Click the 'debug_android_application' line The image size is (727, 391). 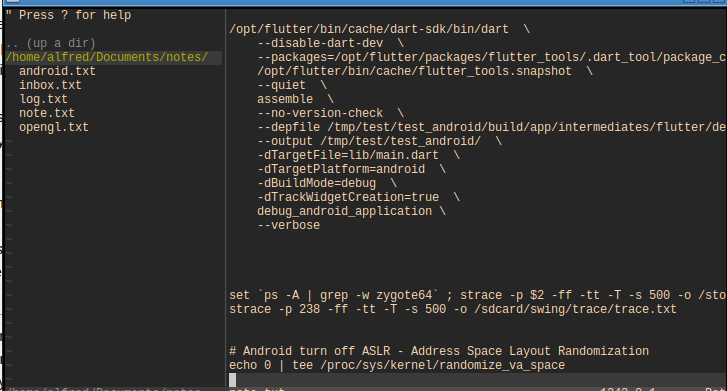pos(351,211)
